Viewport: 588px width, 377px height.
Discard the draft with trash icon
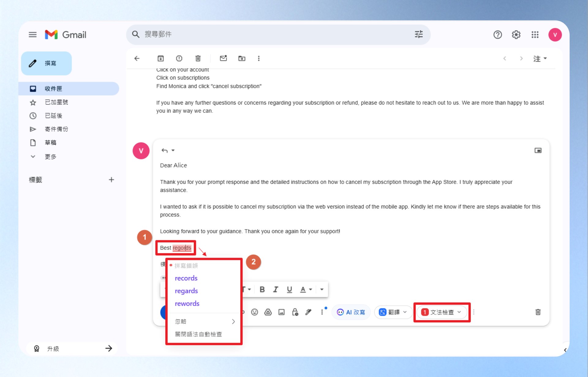pos(538,312)
